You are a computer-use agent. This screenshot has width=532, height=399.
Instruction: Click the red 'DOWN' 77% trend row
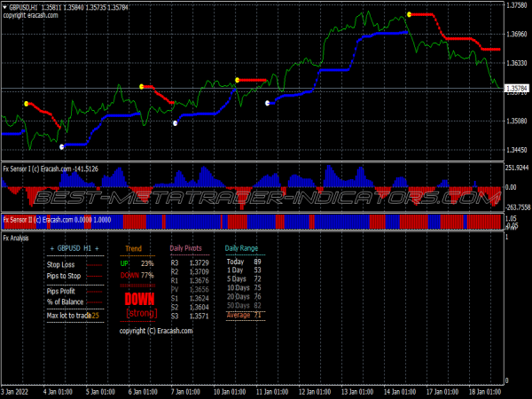[137, 275]
